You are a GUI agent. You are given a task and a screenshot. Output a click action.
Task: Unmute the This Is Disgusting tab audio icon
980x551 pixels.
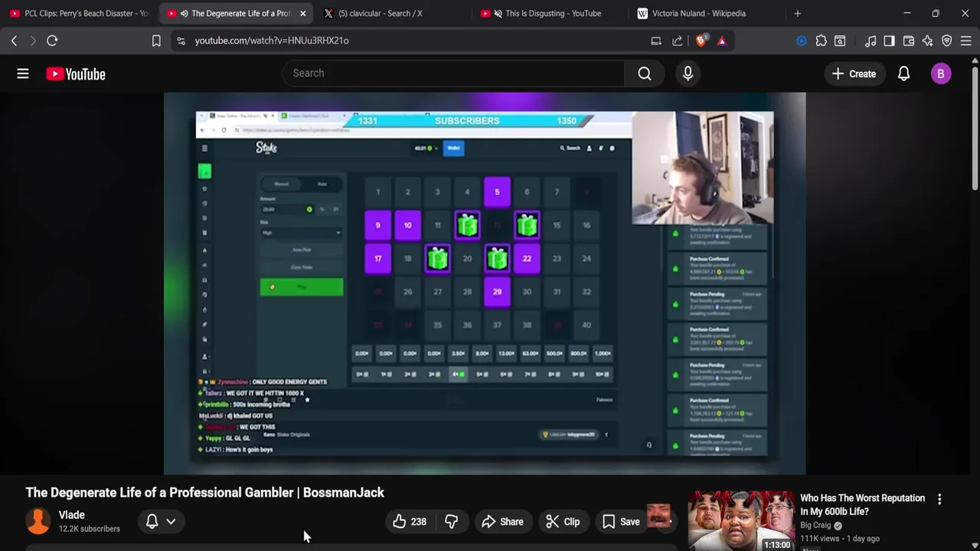(498, 13)
